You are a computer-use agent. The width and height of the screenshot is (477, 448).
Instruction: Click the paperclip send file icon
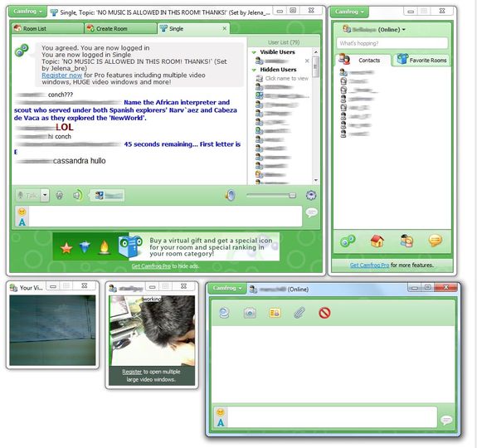[x=299, y=313]
